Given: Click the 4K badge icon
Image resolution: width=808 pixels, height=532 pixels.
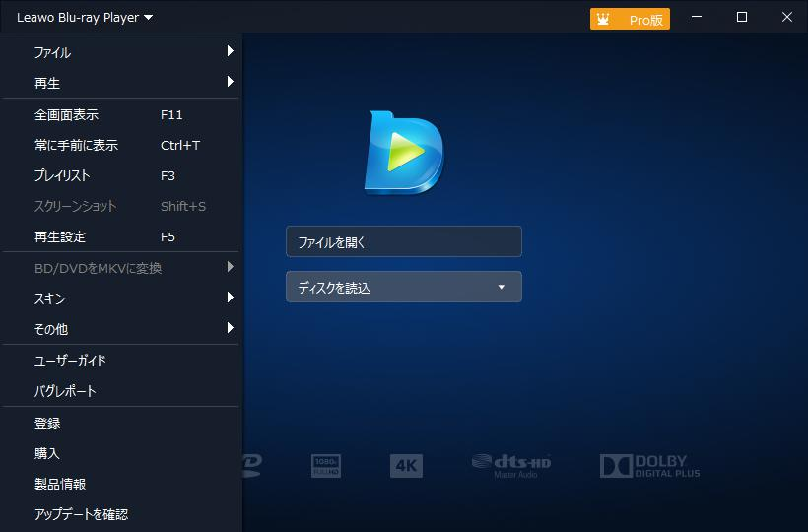Looking at the screenshot, I should click(x=406, y=466).
